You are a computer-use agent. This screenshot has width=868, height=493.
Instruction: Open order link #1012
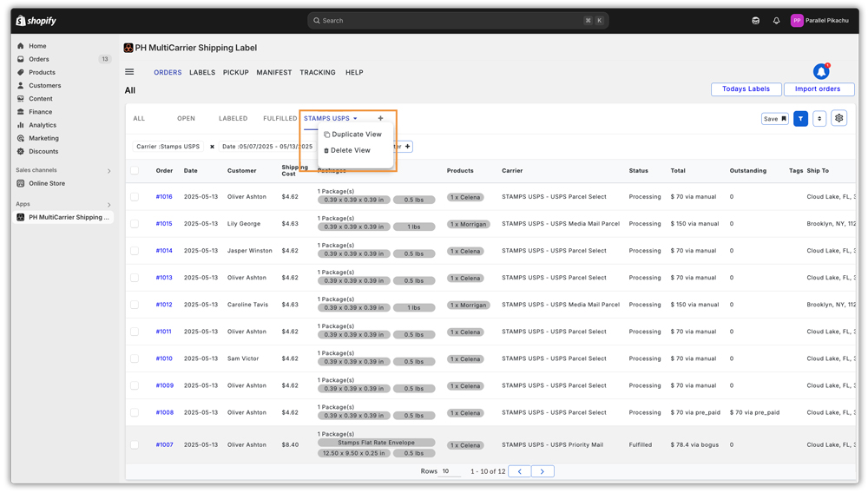tap(164, 305)
